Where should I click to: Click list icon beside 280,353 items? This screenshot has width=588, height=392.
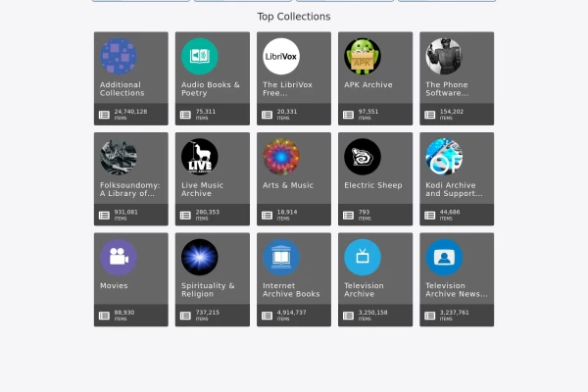[x=185, y=216]
